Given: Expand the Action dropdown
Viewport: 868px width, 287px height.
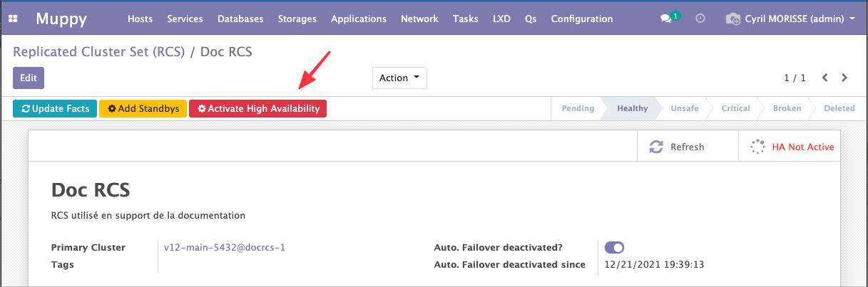Looking at the screenshot, I should pos(399,78).
